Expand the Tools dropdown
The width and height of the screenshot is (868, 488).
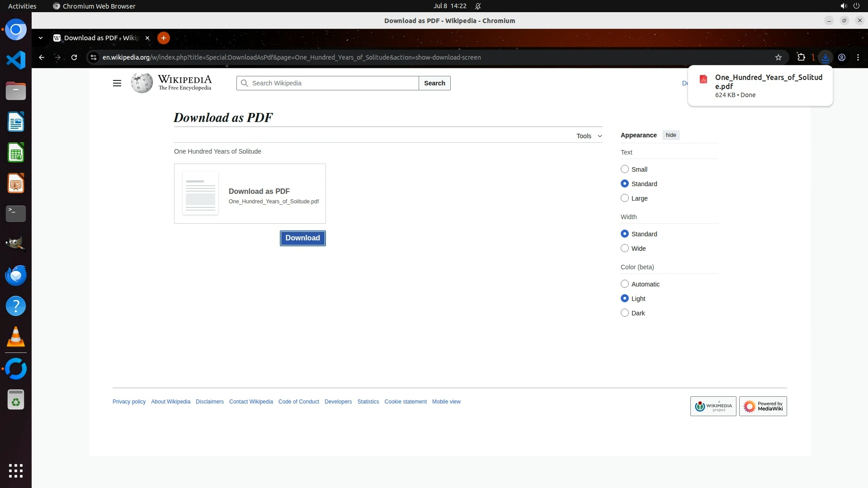click(x=589, y=136)
